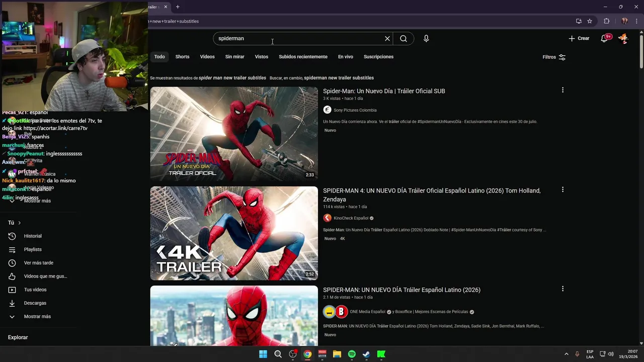Open Spotify from taskbar
This screenshot has width=644, height=362.
pos(352,354)
